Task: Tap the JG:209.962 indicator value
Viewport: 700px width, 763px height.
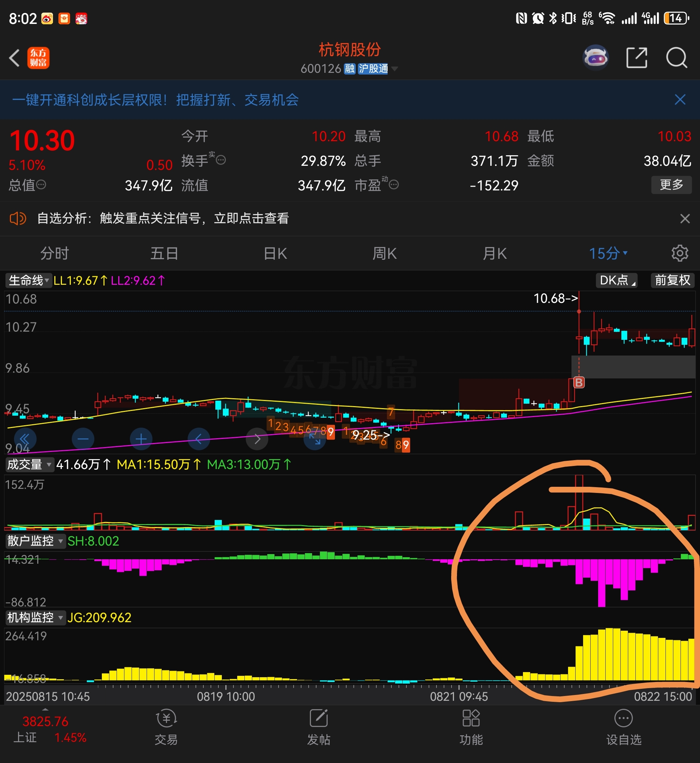Action: tap(99, 617)
